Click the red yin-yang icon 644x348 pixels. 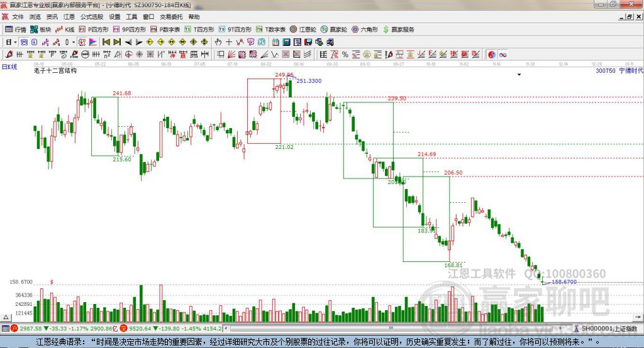pos(492,54)
